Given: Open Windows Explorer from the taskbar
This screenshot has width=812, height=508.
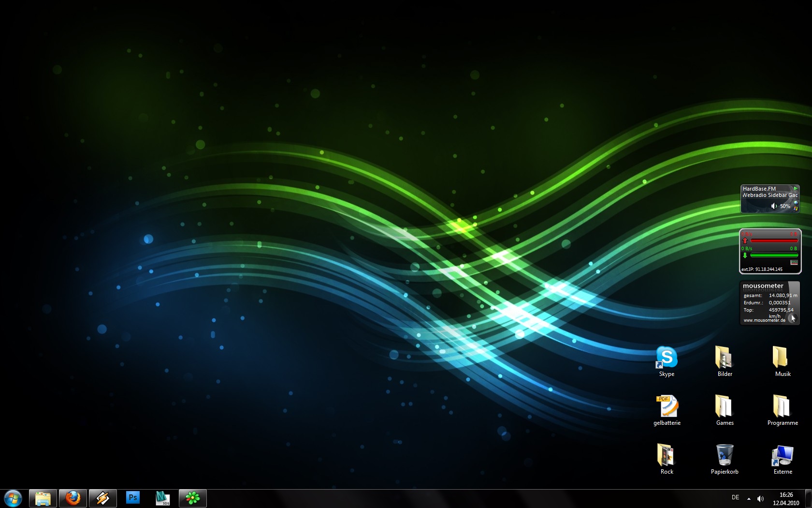Looking at the screenshot, I should 43,498.
